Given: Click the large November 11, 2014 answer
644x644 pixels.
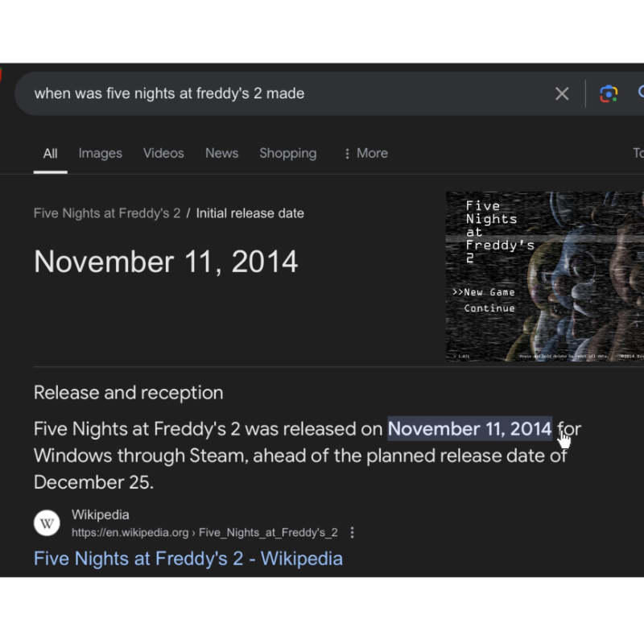Looking at the screenshot, I should pyautogui.click(x=166, y=262).
